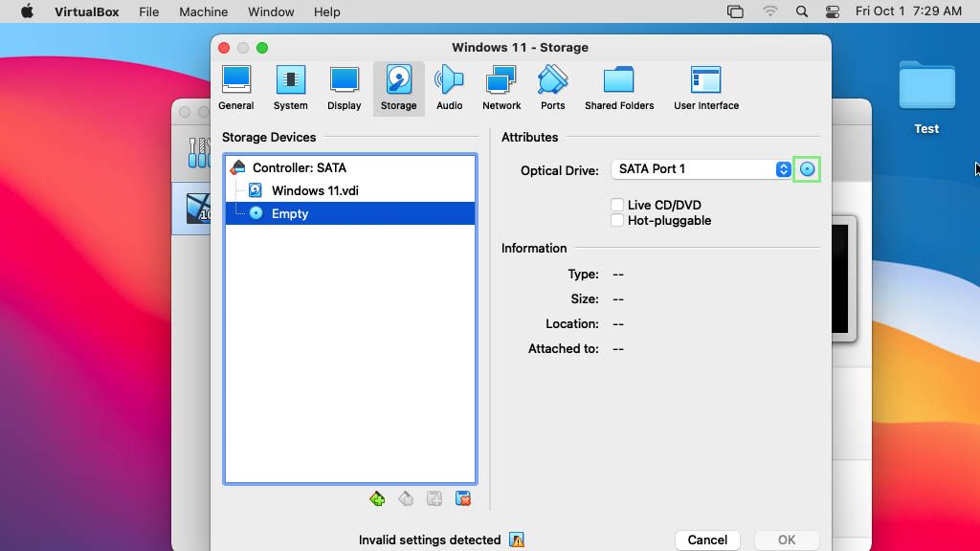Open the Machine menu
The height and width of the screenshot is (551, 980).
(203, 11)
